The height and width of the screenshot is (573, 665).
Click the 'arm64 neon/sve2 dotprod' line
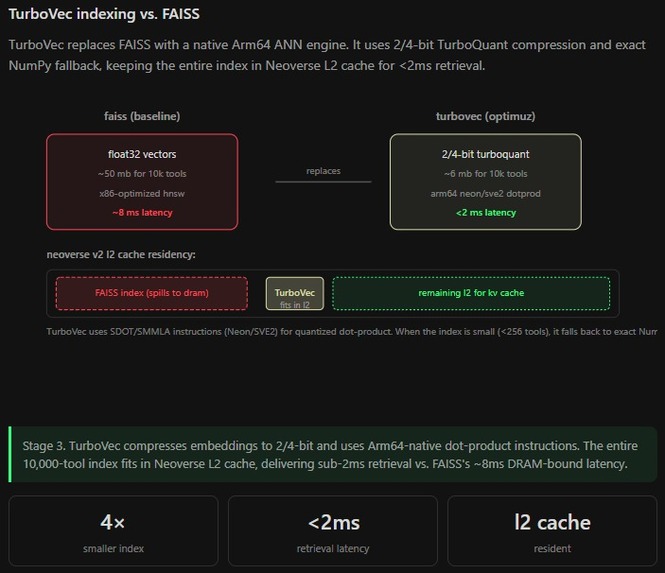[486, 193]
